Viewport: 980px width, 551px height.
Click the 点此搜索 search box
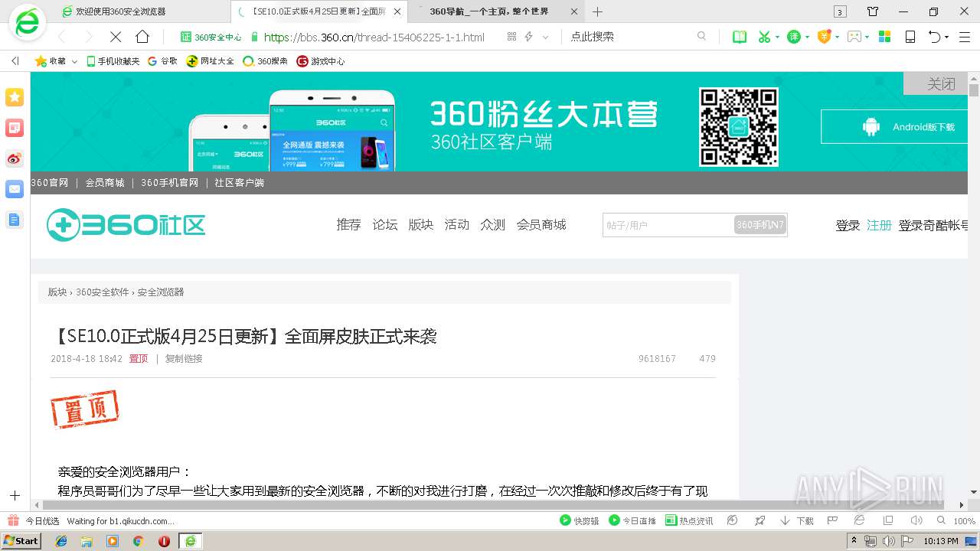pos(628,36)
